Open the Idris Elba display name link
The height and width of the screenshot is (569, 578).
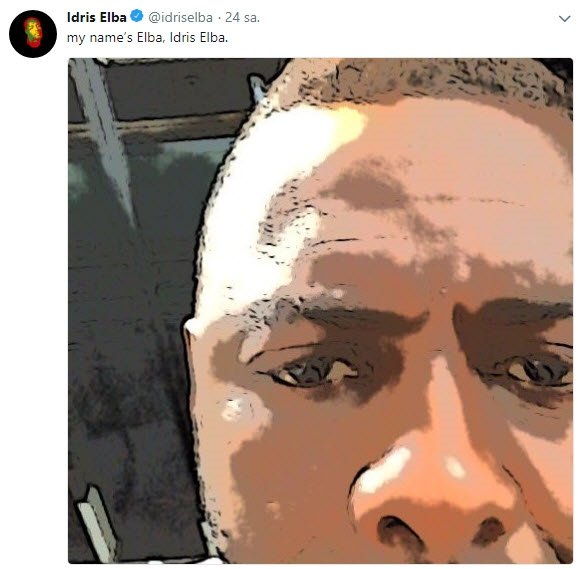point(97,17)
